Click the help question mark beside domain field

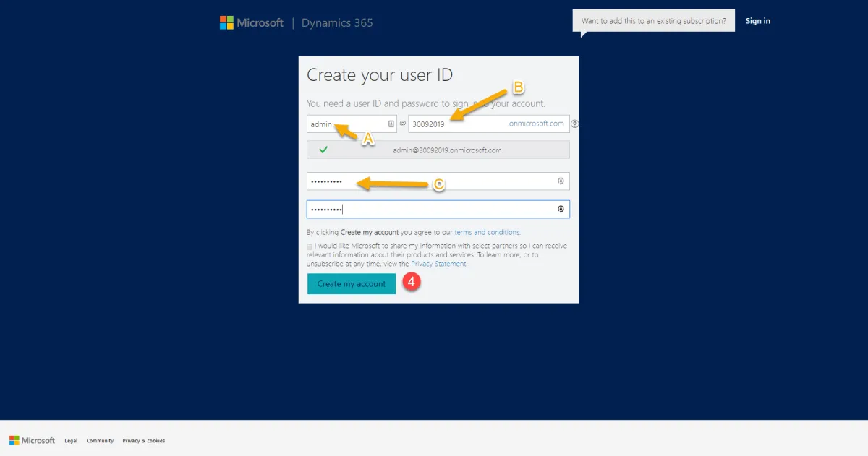pos(575,124)
